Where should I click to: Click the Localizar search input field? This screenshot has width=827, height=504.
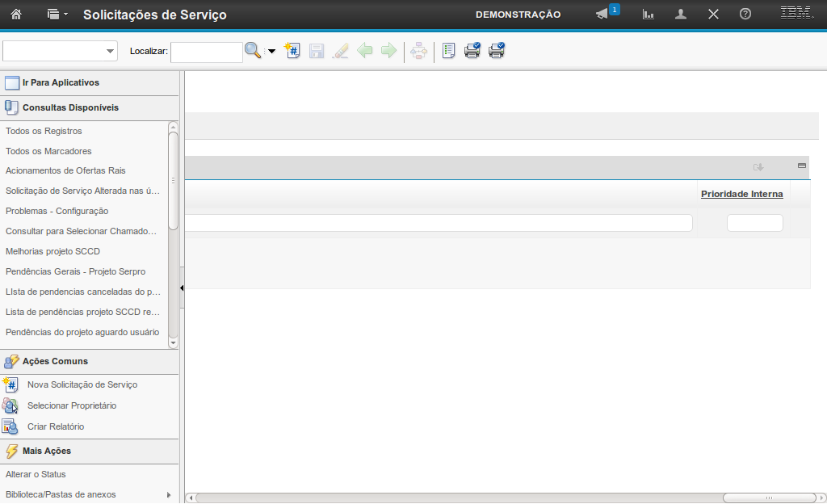coord(206,52)
